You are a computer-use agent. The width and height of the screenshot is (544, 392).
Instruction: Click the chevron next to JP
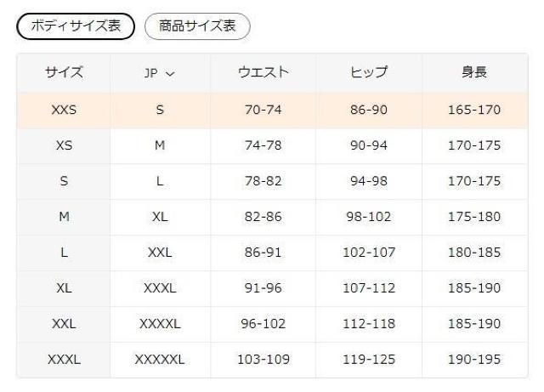(170, 74)
